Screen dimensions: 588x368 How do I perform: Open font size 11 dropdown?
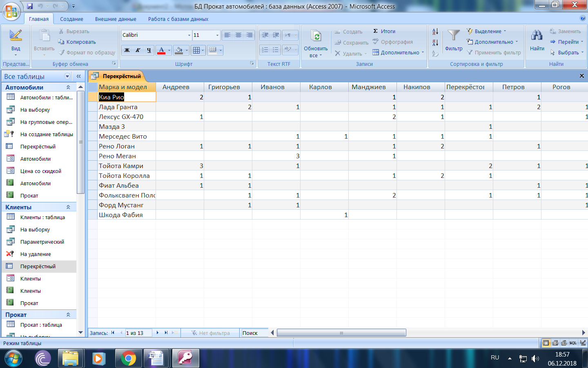[217, 35]
